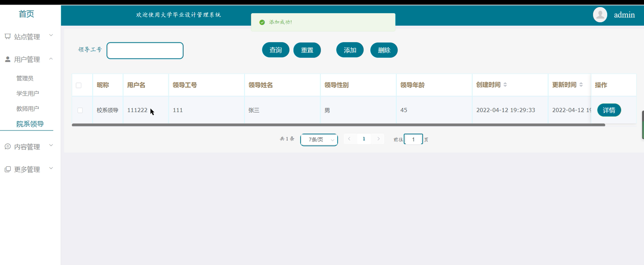Focus the 领导工号 search field
The width and height of the screenshot is (644, 265).
145,51
